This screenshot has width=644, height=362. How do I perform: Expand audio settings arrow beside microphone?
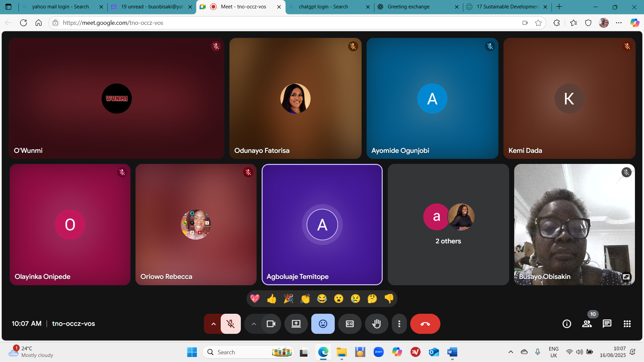coord(213,324)
